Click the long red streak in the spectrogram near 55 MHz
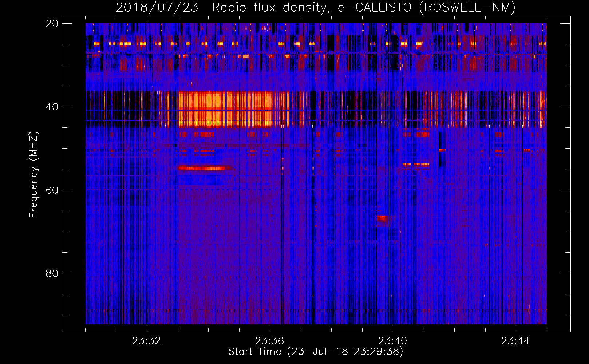Image resolution: width=589 pixels, height=364 pixels. click(x=206, y=168)
